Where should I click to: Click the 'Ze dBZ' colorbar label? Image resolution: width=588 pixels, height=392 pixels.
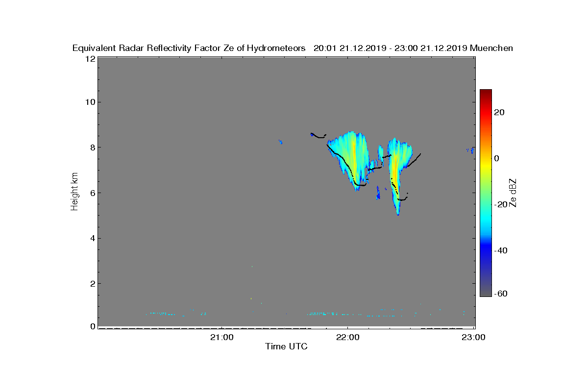pos(514,192)
